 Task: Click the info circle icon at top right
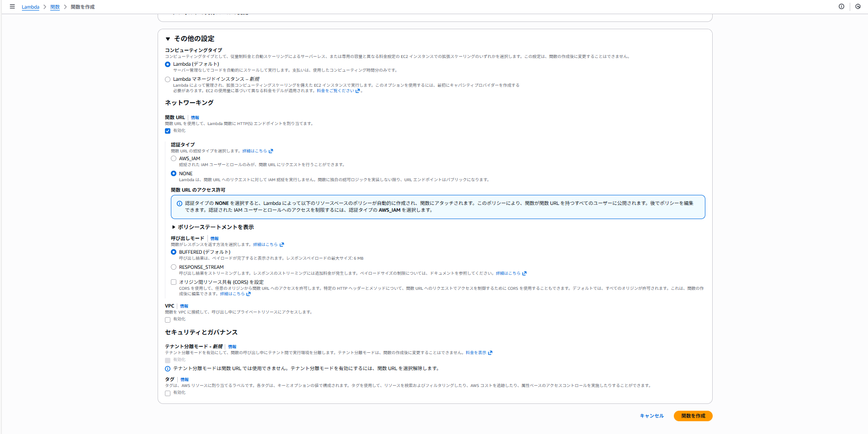(x=842, y=6)
